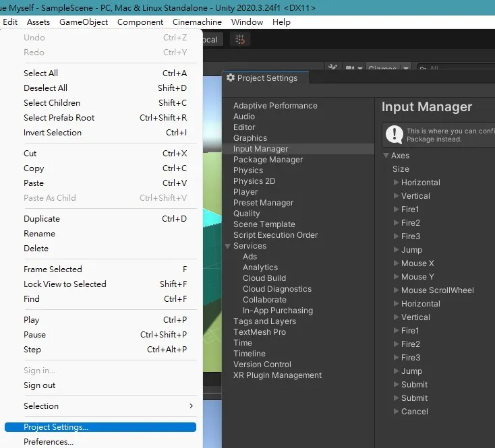Open the Edit menu
The image size is (495, 448).
[x=10, y=22]
